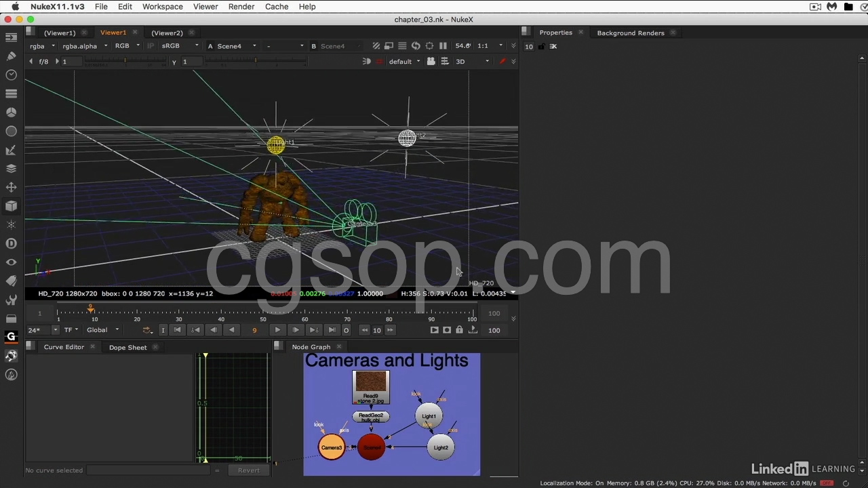
Task: Switch to the Background Renders tab
Action: pos(631,33)
